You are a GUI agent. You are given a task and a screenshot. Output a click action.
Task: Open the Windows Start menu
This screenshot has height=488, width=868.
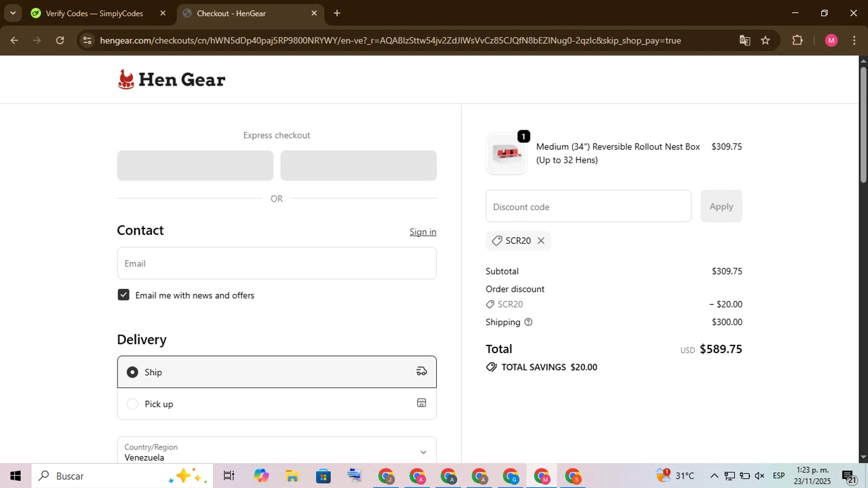point(16,476)
